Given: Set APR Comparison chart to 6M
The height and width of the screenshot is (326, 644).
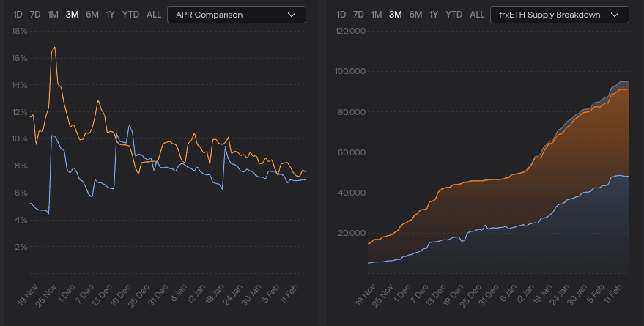Looking at the screenshot, I should (92, 15).
